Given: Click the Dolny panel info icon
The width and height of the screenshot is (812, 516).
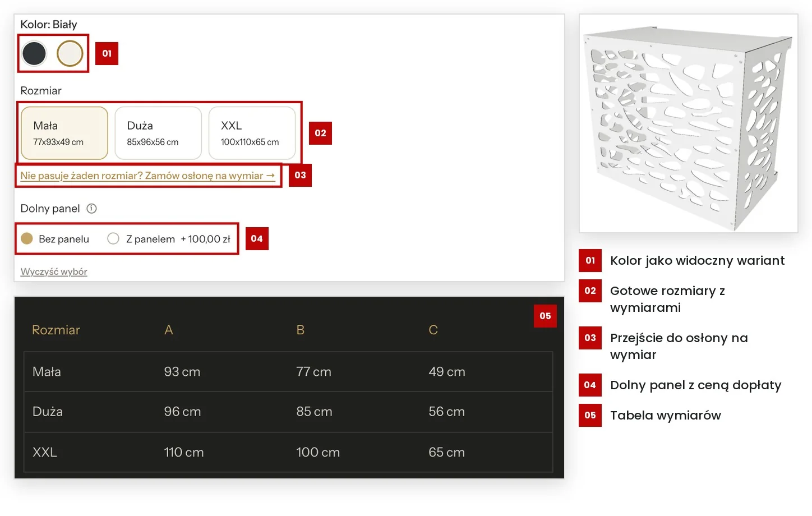Looking at the screenshot, I should (x=92, y=209).
